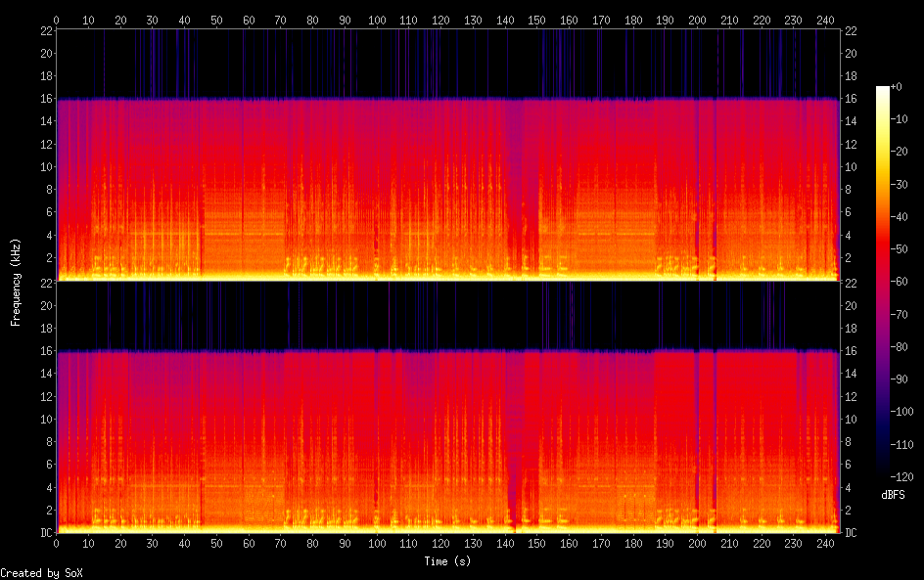Click the "-20" value on the color scale
This screenshot has height=580, width=924.
pyautogui.click(x=900, y=152)
